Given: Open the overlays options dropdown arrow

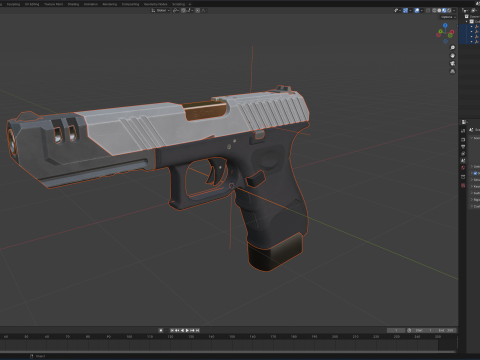Looking at the screenshot, I should (x=422, y=11).
